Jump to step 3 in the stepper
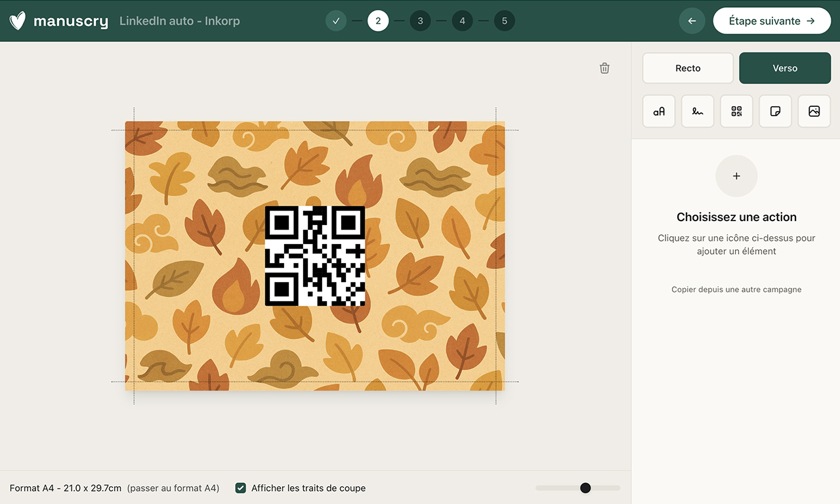The width and height of the screenshot is (840, 504). click(420, 21)
